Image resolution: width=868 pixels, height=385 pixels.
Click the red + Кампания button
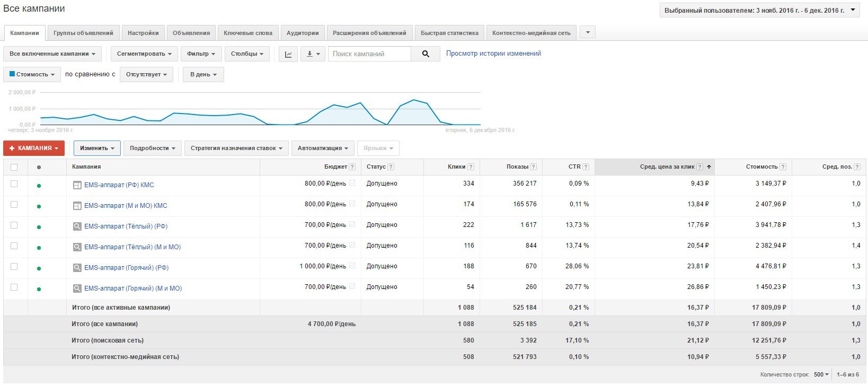[x=34, y=148]
